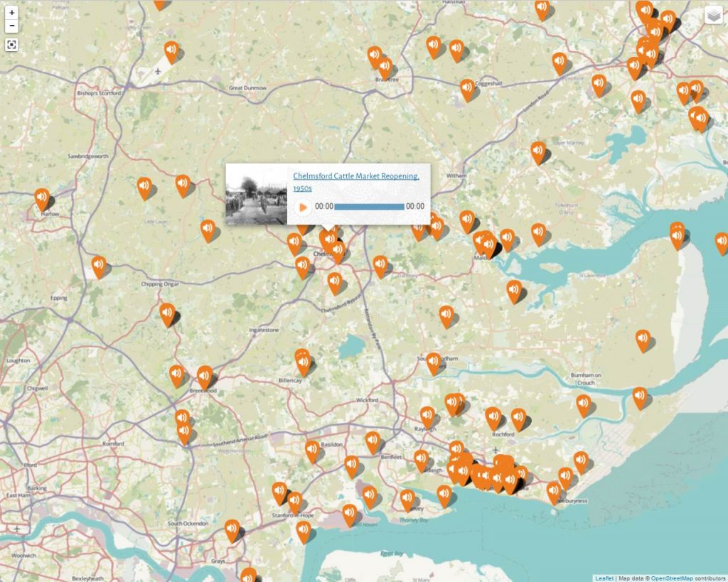Open the OpenStreetMap attribution link
Screen dimensions: 728x582
pos(670,578)
